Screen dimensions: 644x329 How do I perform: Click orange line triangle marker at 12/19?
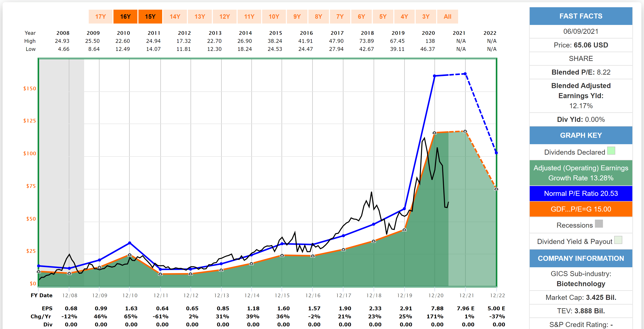coord(404,230)
